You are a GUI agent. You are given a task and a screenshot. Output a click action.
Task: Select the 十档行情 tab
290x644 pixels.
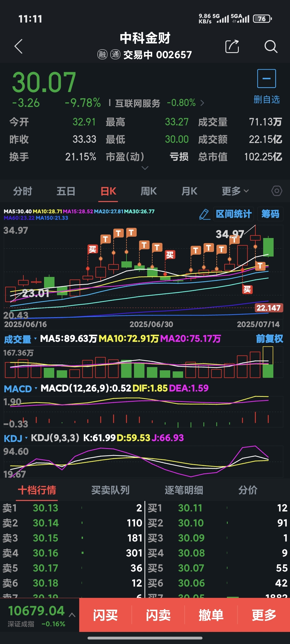(37, 490)
